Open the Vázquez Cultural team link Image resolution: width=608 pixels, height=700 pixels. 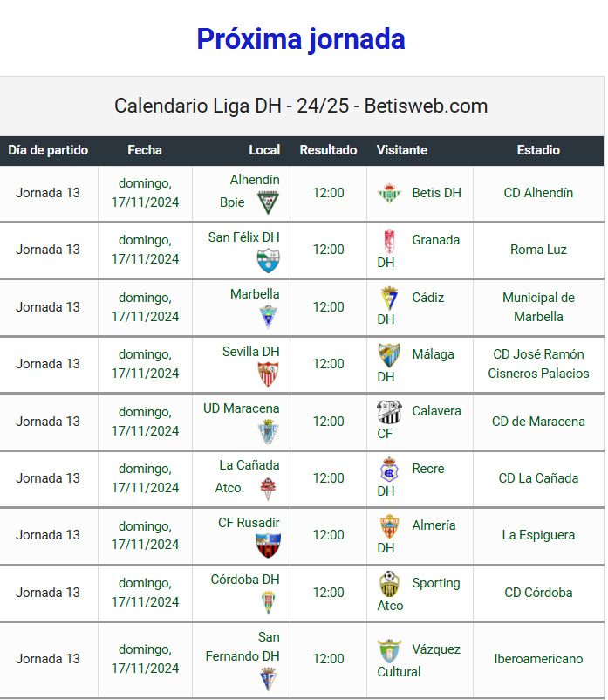[419, 660]
